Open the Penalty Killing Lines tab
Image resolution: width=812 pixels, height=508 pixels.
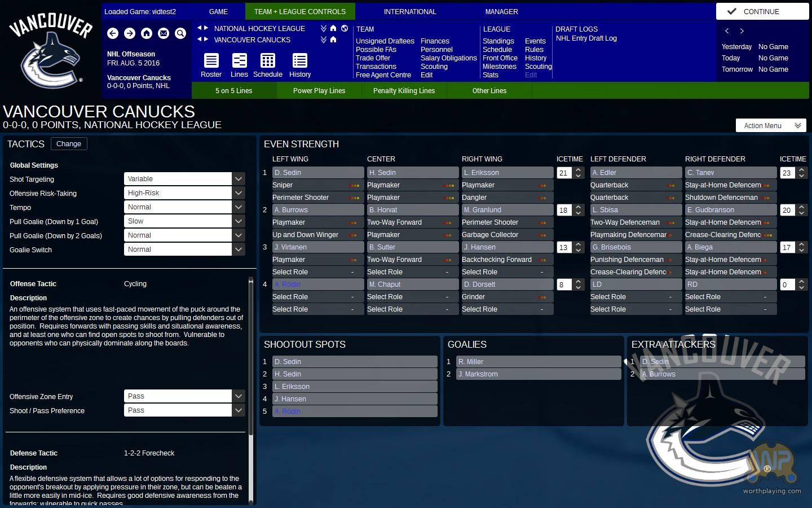(x=404, y=91)
